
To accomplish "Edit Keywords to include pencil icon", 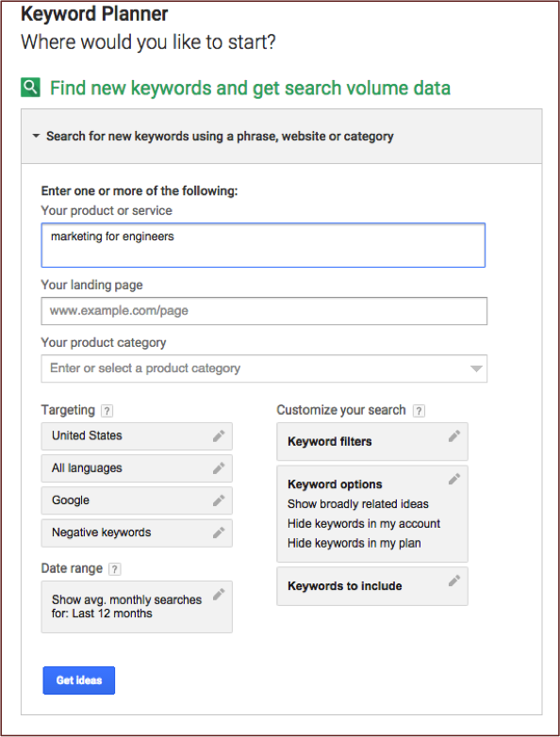I will (454, 581).
